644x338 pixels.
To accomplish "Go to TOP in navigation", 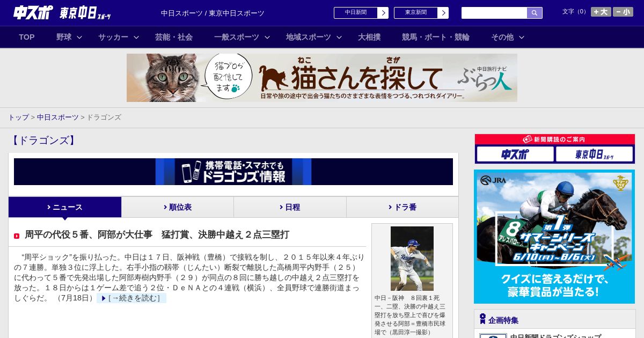I will (x=27, y=37).
